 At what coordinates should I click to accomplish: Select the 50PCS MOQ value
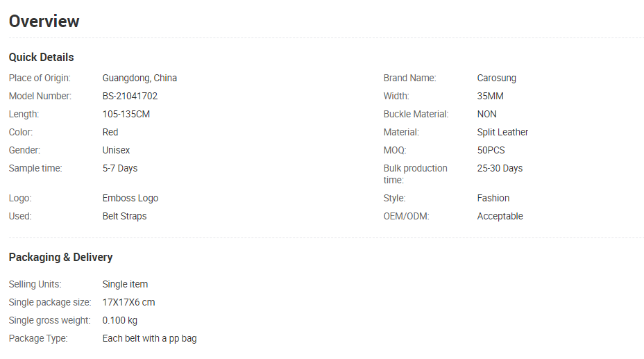point(491,151)
